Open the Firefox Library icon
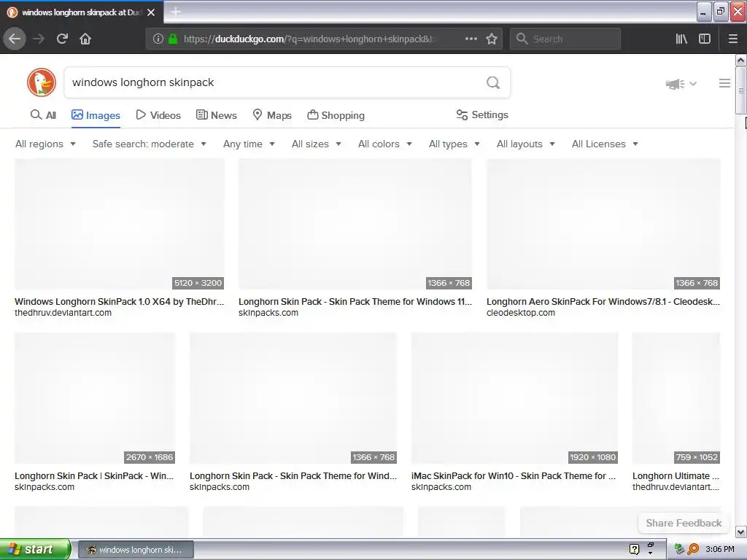 pyautogui.click(x=681, y=39)
